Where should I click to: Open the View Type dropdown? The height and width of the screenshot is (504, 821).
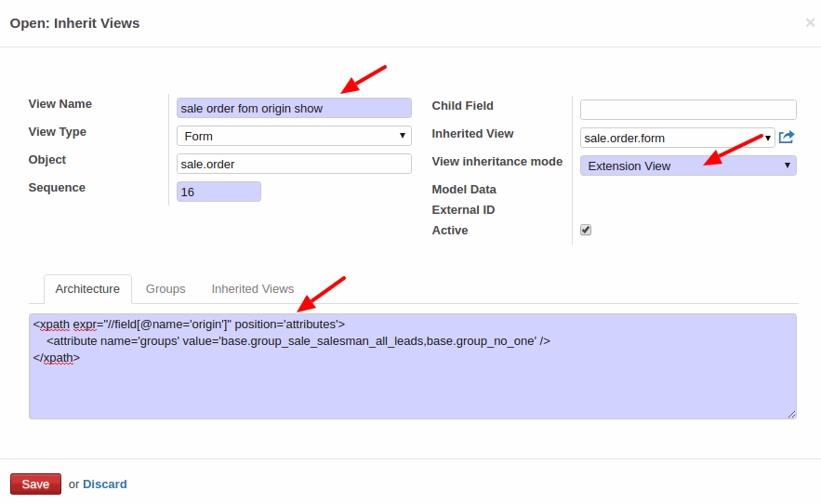click(294, 136)
